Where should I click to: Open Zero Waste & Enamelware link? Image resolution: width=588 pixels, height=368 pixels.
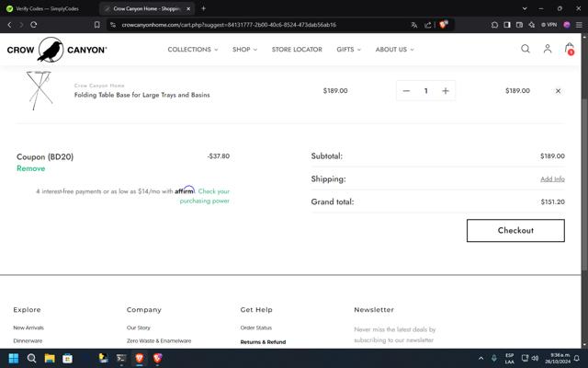tap(159, 341)
